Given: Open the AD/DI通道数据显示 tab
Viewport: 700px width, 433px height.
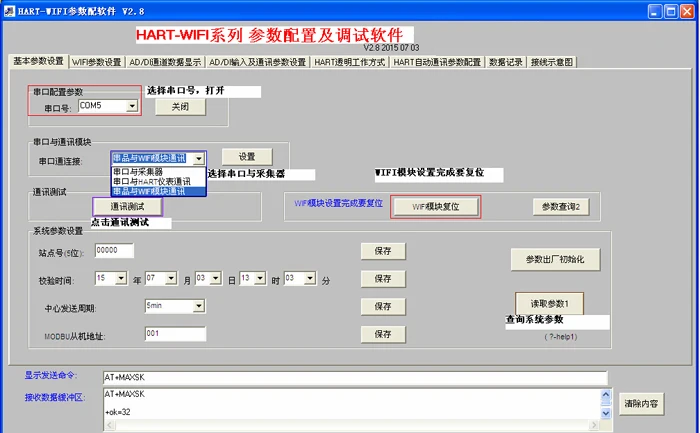Looking at the screenshot, I should coord(165,62).
